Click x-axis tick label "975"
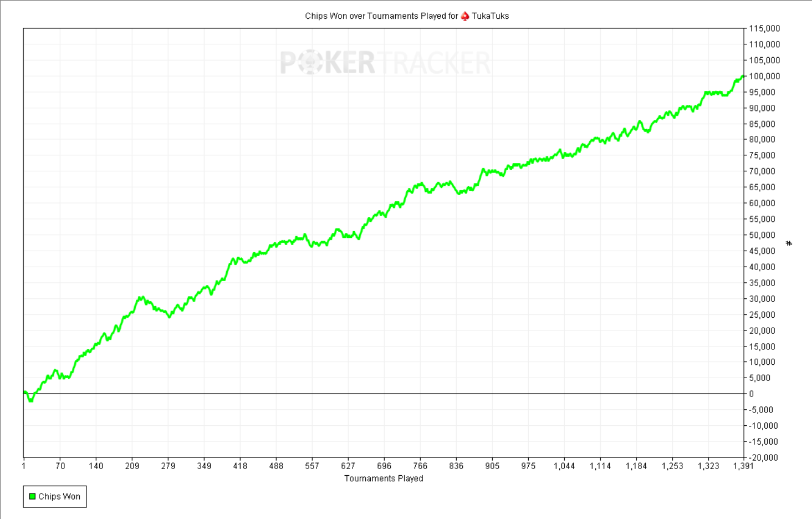 click(x=528, y=466)
